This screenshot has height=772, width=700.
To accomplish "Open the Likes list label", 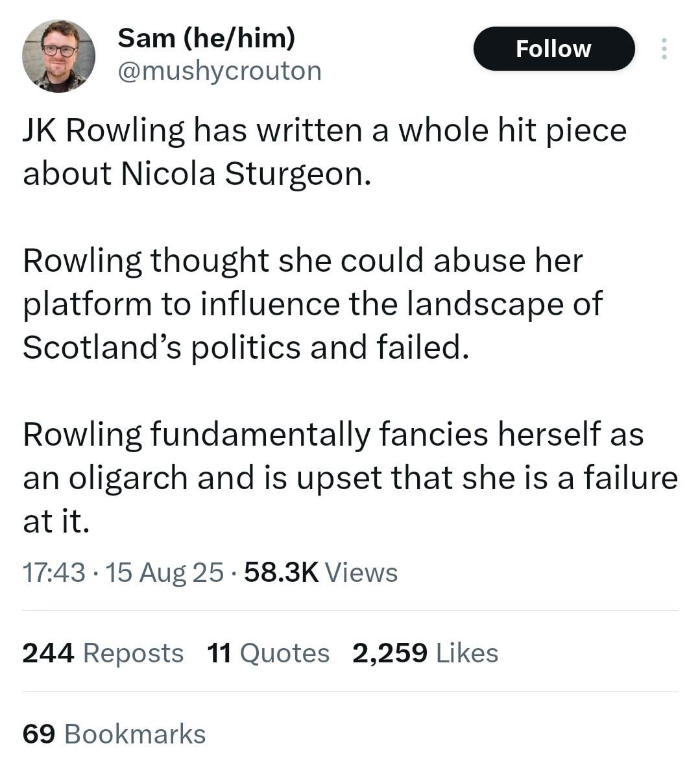I will coord(467,653).
